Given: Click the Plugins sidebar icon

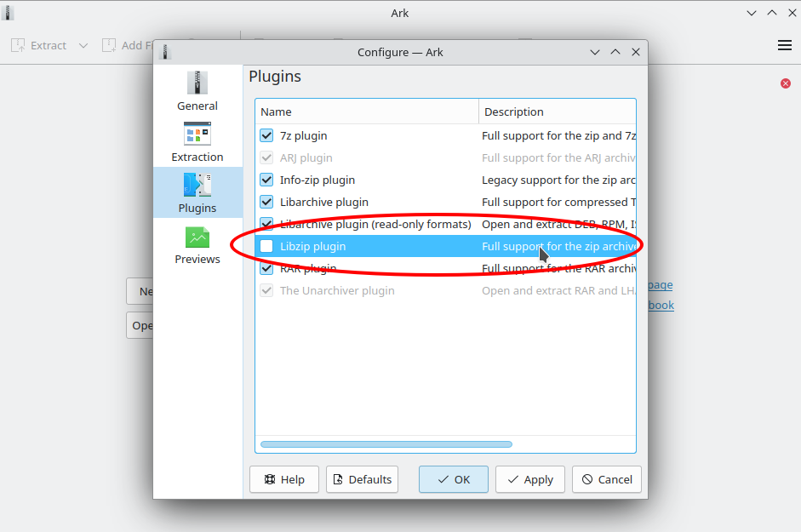Looking at the screenshot, I should coord(197,185).
